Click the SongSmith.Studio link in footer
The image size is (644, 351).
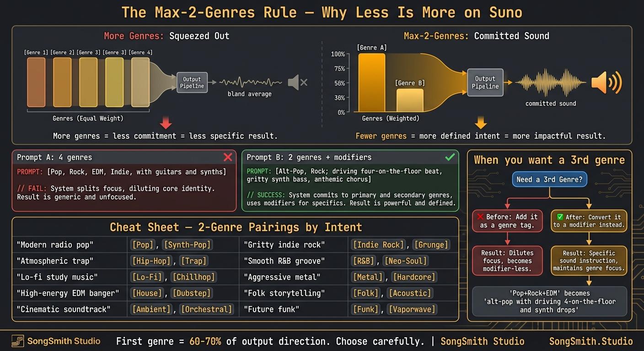click(591, 341)
